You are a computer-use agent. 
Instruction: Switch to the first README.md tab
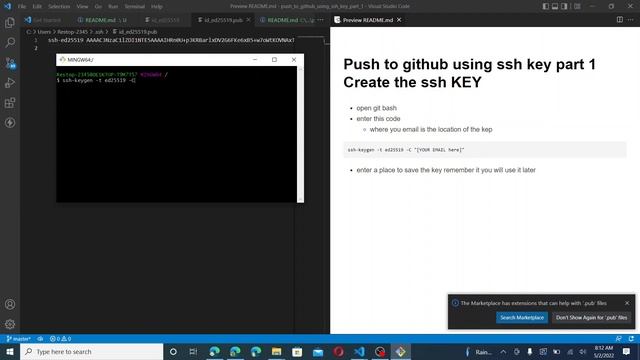102,20
